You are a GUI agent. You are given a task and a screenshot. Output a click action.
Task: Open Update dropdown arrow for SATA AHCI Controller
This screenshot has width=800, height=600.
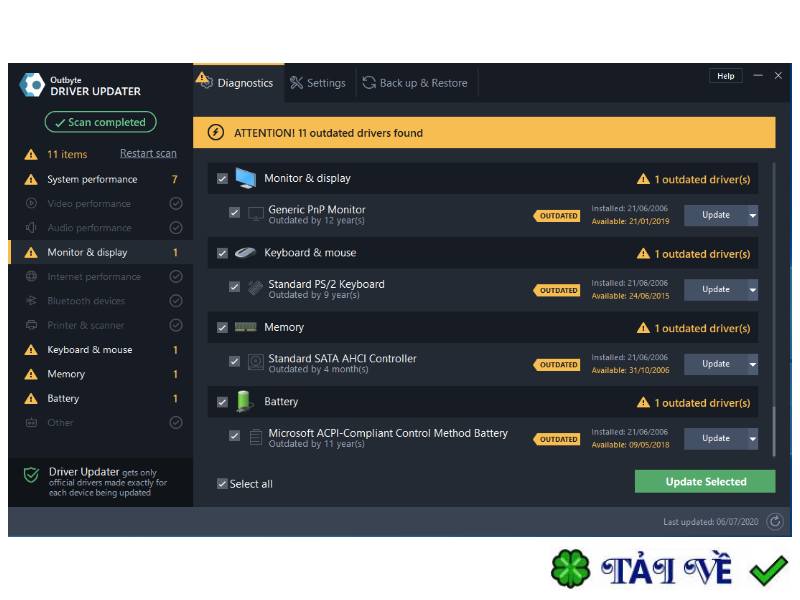click(x=753, y=364)
